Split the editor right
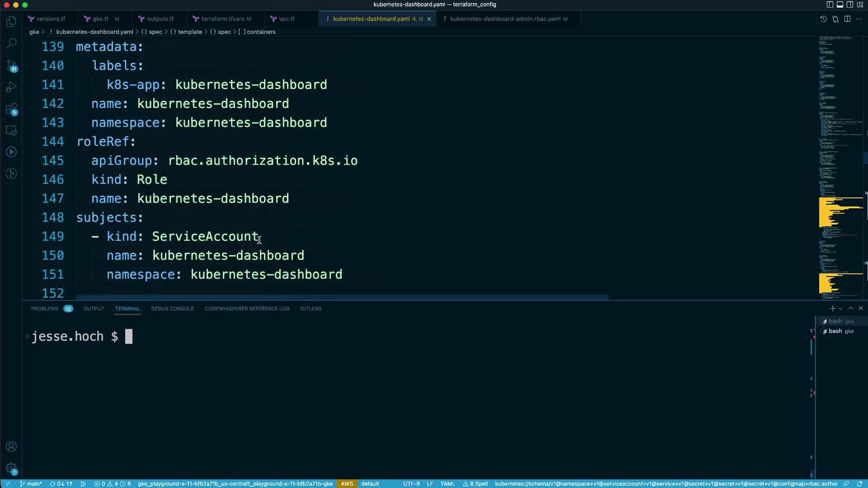Image resolution: width=868 pixels, height=488 pixels. (x=847, y=19)
